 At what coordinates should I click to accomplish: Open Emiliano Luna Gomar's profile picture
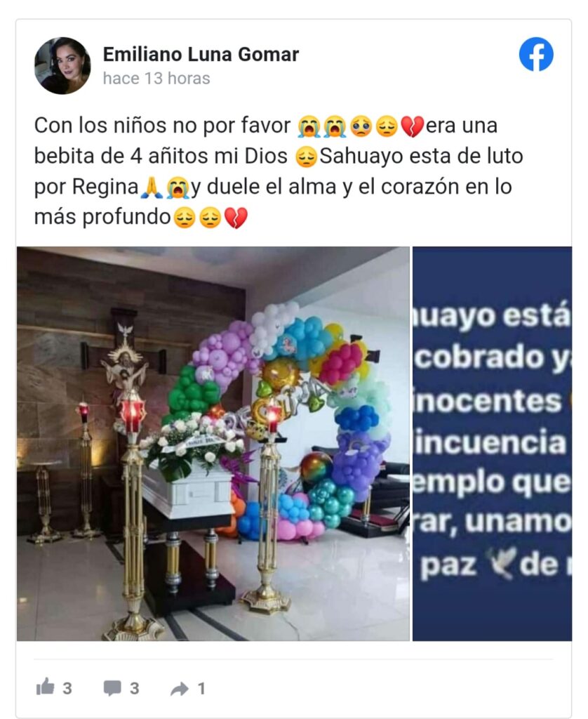62,65
